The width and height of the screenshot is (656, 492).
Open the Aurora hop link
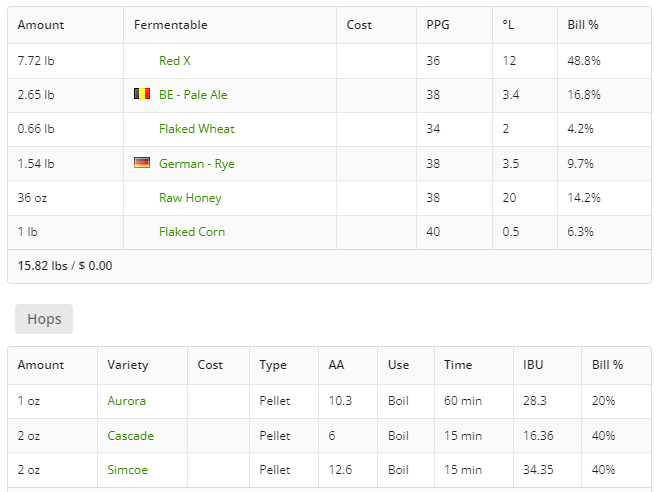coord(126,401)
